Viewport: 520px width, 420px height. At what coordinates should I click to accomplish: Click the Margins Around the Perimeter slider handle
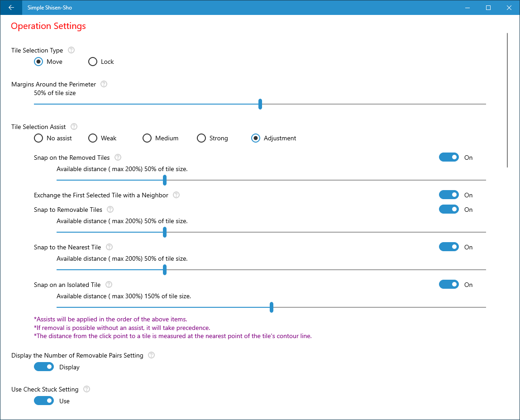point(260,104)
